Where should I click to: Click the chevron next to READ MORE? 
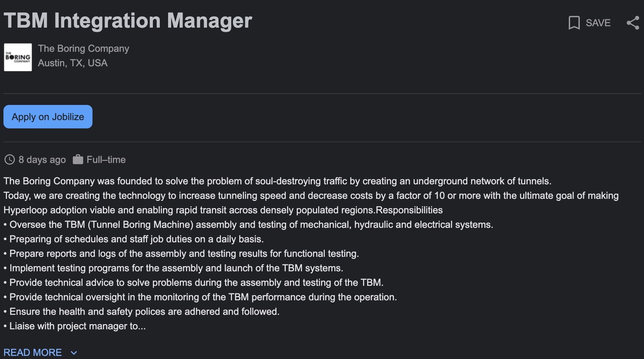click(x=74, y=353)
